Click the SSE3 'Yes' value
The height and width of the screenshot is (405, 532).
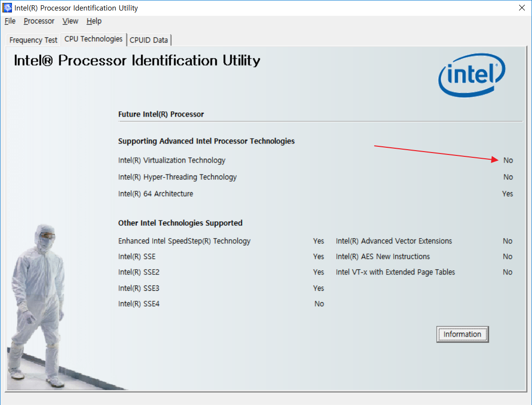[318, 288]
